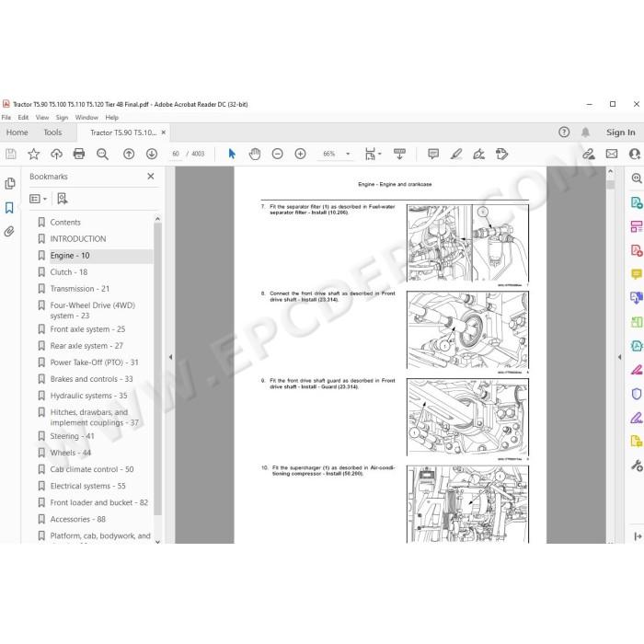Toggle the Bookmarks panel icon

click(9, 208)
